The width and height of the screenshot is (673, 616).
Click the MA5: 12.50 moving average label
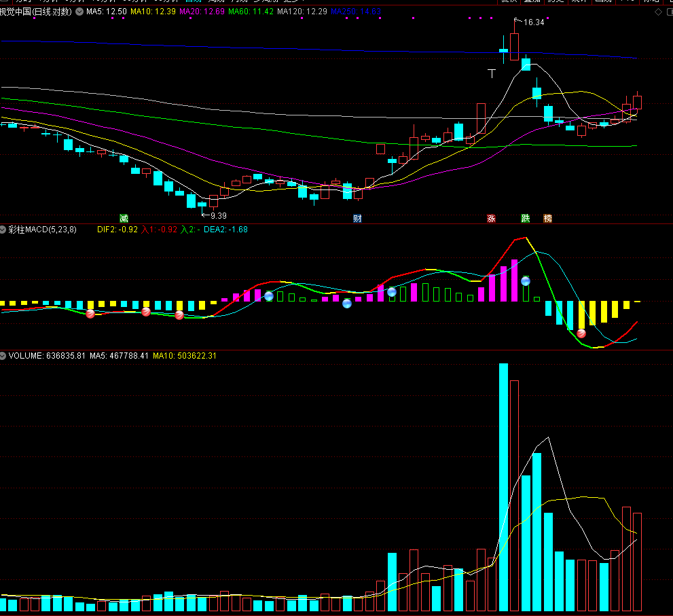[107, 12]
